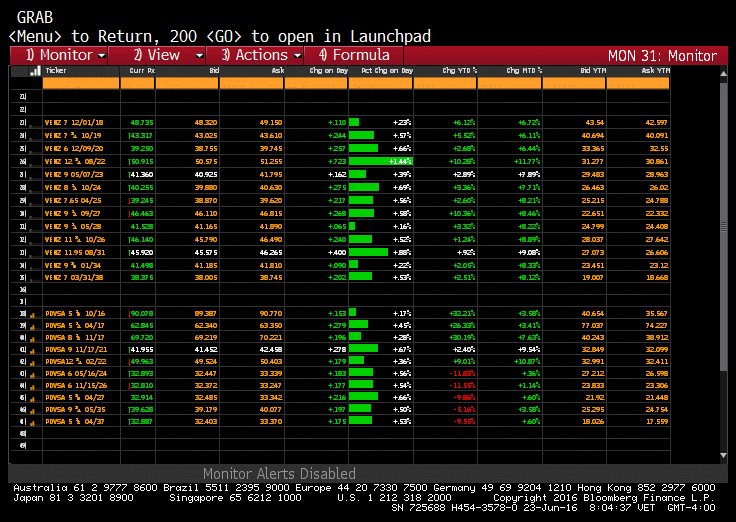Screen dimensions: 736x522
Task: Click the Bid YTM column header
Action: (x=593, y=71)
